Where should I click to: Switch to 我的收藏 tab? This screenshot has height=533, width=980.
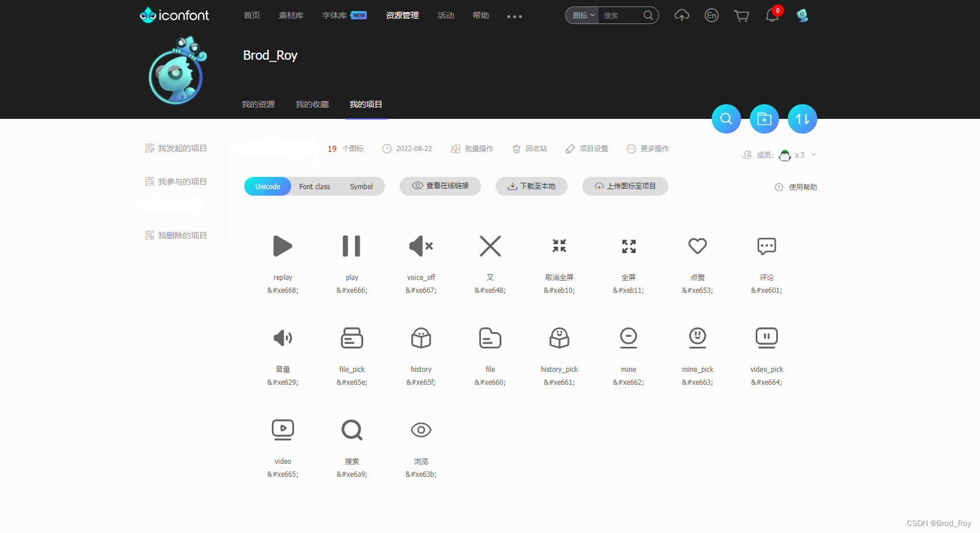click(312, 104)
